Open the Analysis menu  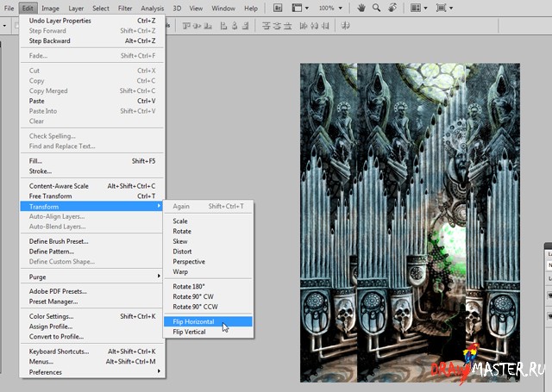(152, 8)
